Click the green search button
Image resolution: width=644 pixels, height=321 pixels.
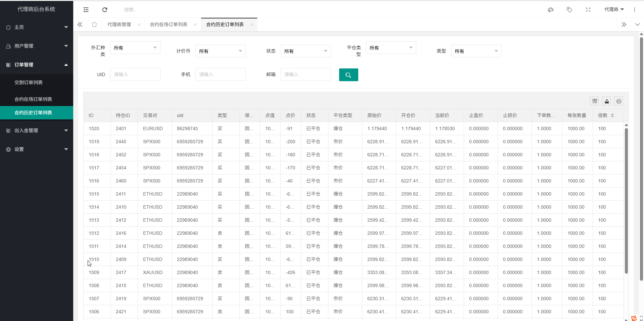348,75
